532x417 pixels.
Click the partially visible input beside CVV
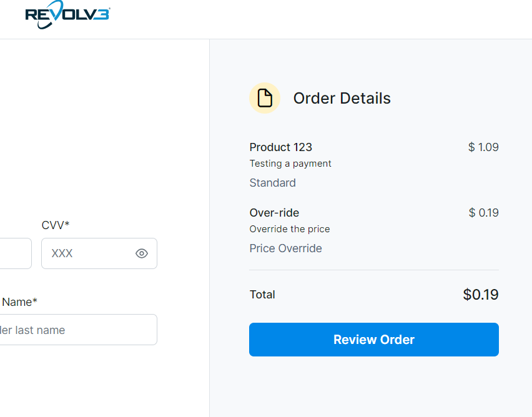pos(12,253)
